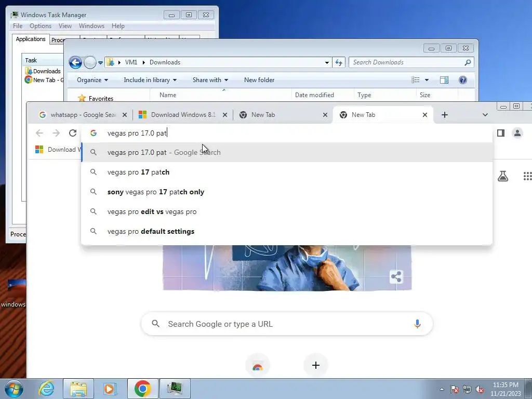Open Include in library dropdown

point(150,80)
